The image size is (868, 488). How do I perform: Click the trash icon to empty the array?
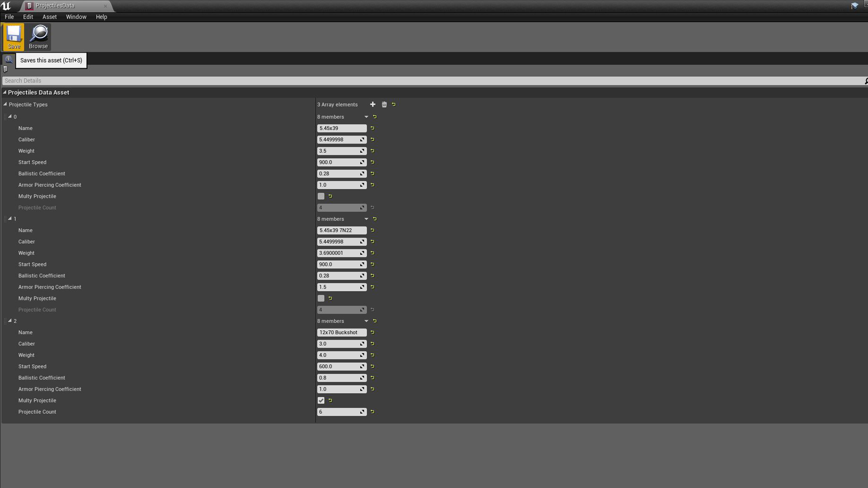[384, 104]
